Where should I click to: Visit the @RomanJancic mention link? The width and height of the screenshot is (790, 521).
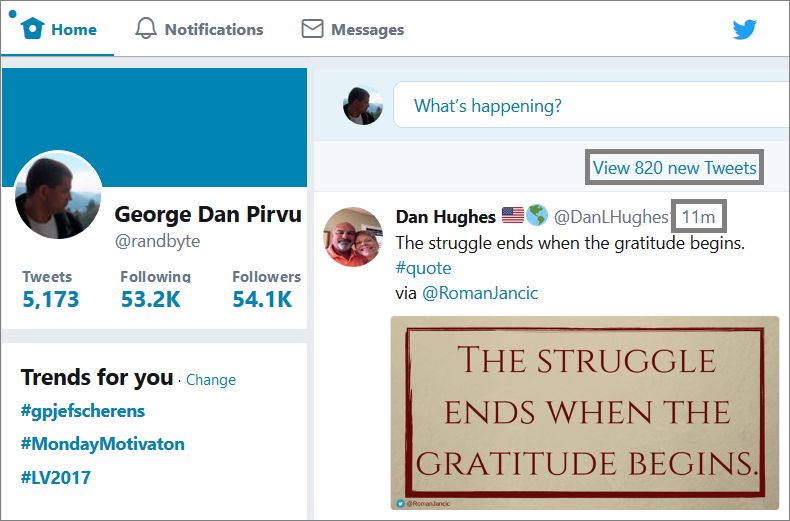(480, 293)
